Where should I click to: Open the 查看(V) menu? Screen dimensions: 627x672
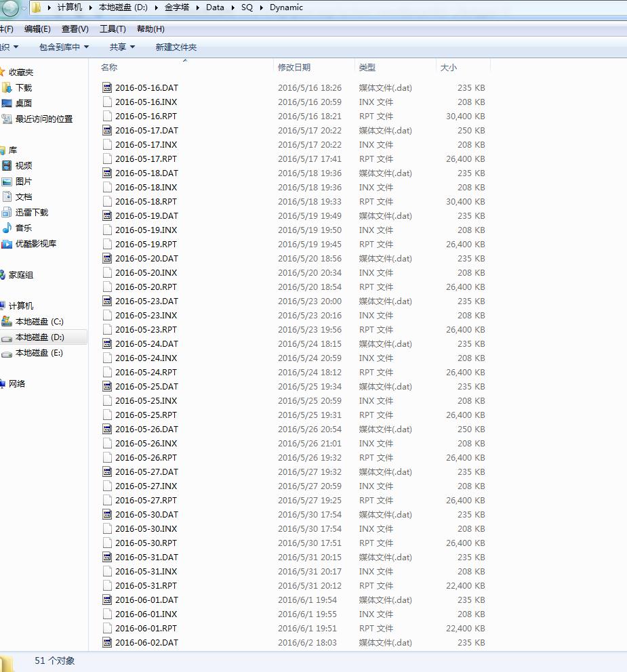click(75, 28)
